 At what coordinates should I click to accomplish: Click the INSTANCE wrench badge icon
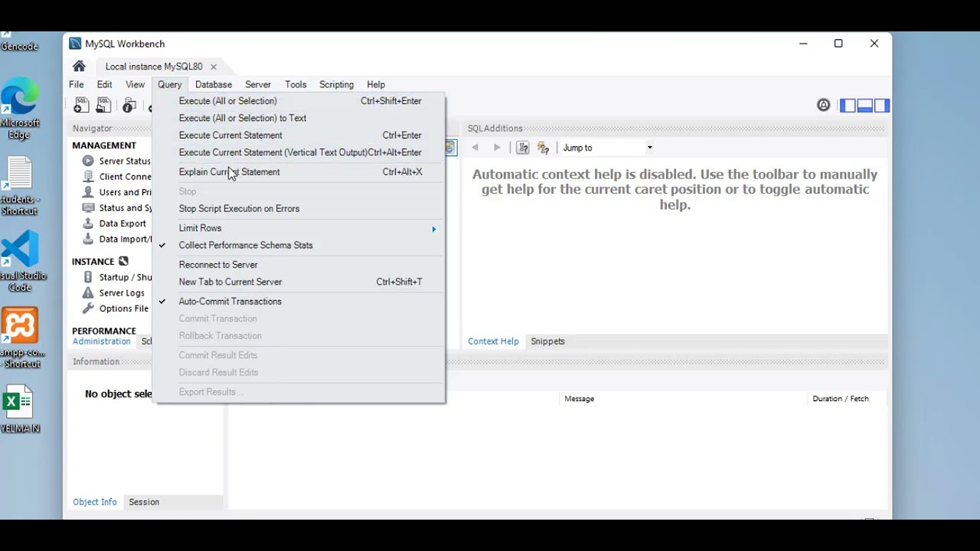(x=123, y=261)
